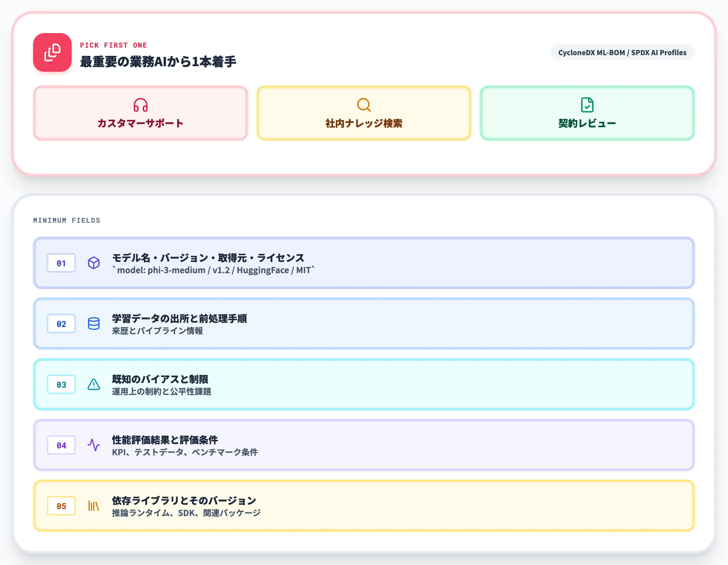Click the cube icon in row 01
The width and height of the screenshot is (728, 565).
94,263
